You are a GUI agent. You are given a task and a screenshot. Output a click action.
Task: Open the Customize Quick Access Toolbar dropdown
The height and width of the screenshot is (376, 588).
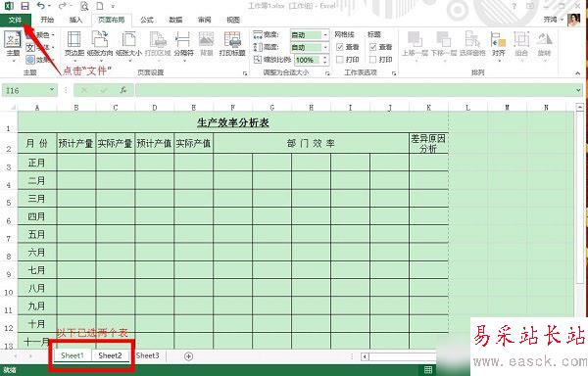113,6
